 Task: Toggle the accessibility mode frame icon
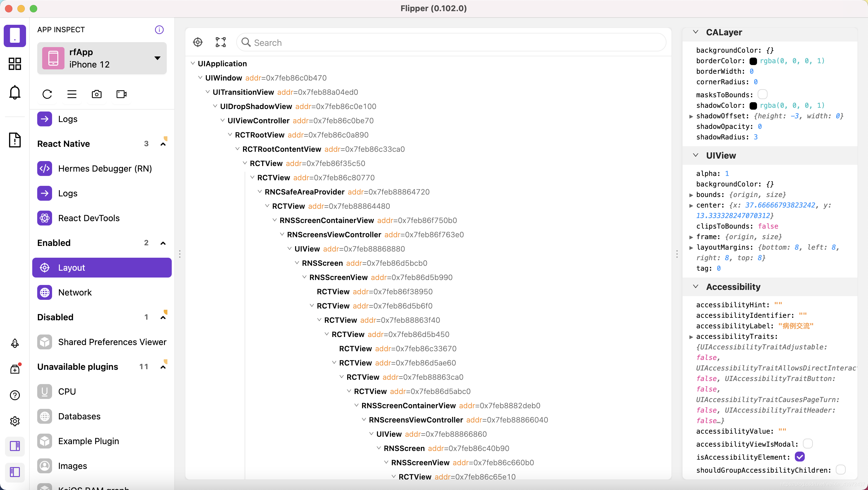(x=221, y=42)
